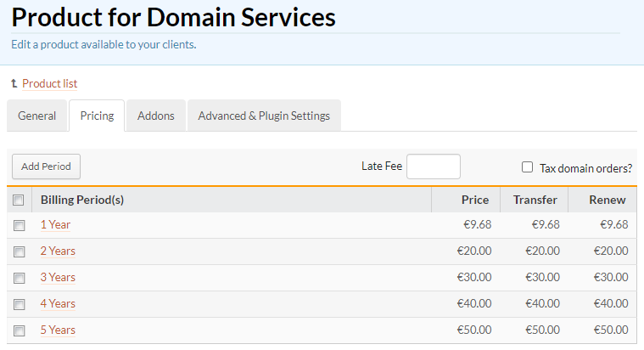Image resolution: width=644 pixels, height=350 pixels.
Task: Select the 3 Years Price value €30.00
Action: click(474, 277)
